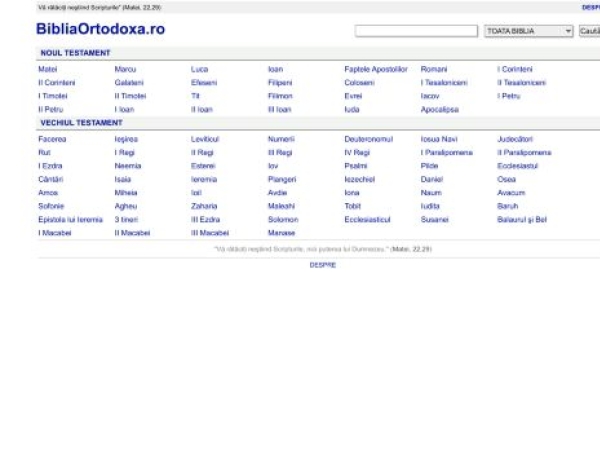This screenshot has width=600, height=450.
Task: Focus the Bible search text field
Action: pyautogui.click(x=416, y=31)
